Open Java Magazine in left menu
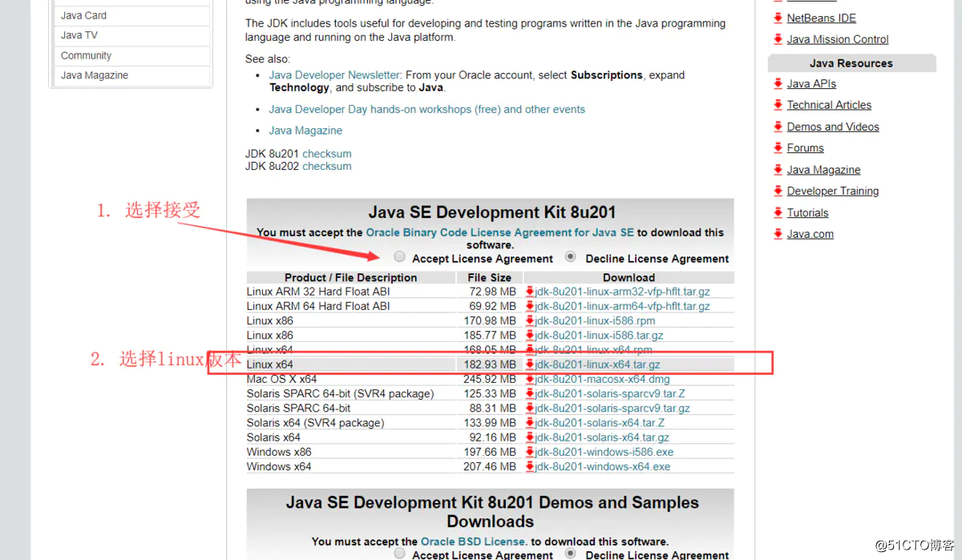Image resolution: width=962 pixels, height=560 pixels. [95, 75]
